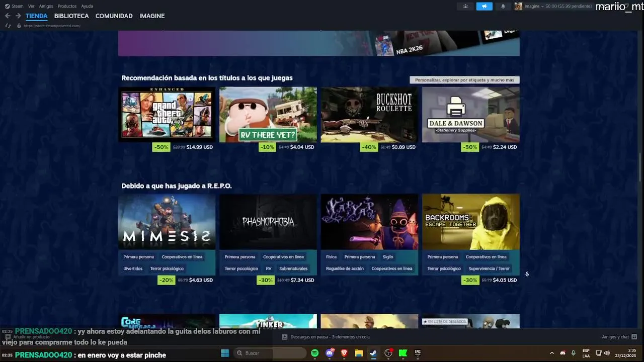Open the Productos menu
This screenshot has height=362, width=644.
tap(67, 6)
